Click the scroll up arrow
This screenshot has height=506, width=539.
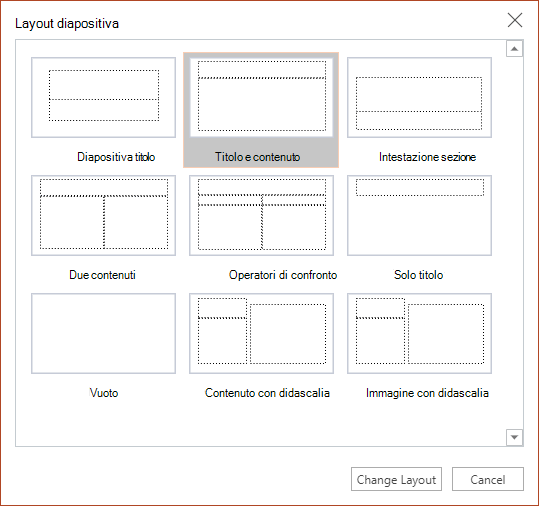[x=515, y=48]
